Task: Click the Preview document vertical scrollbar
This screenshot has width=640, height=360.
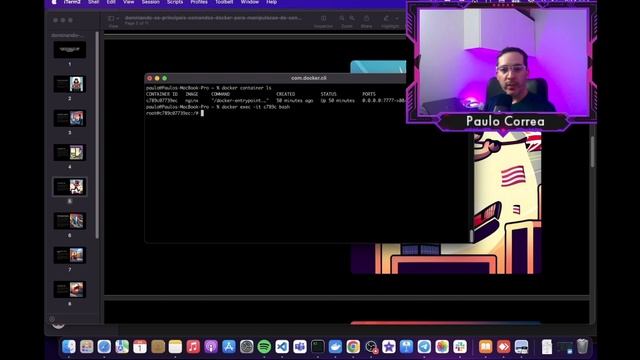Action: click(592, 151)
